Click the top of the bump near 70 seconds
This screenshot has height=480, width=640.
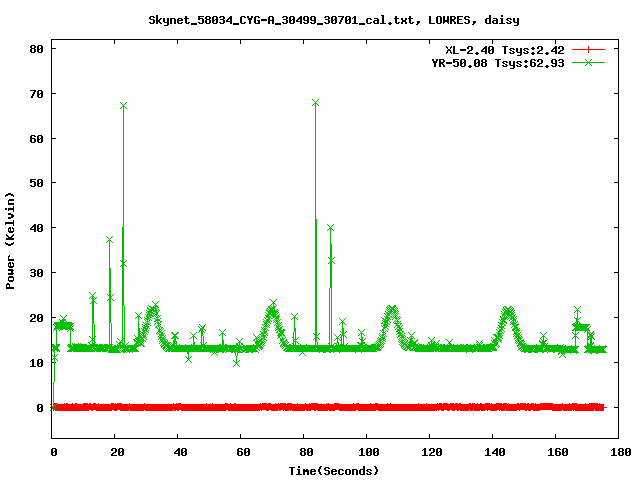tap(272, 307)
